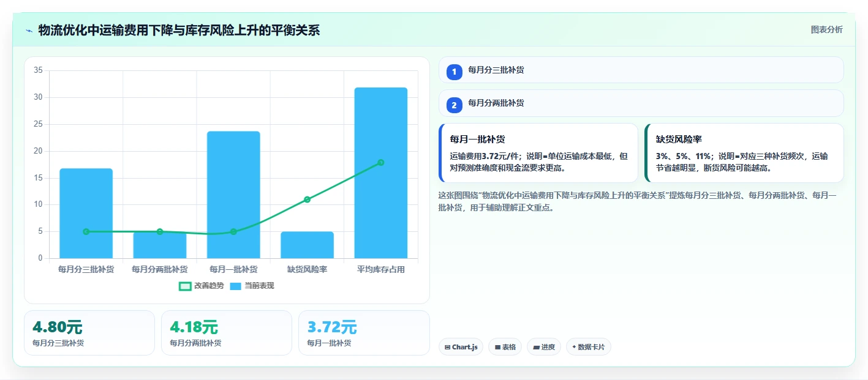Click the summary paragraph starting 这张图围绕

click(x=637, y=201)
